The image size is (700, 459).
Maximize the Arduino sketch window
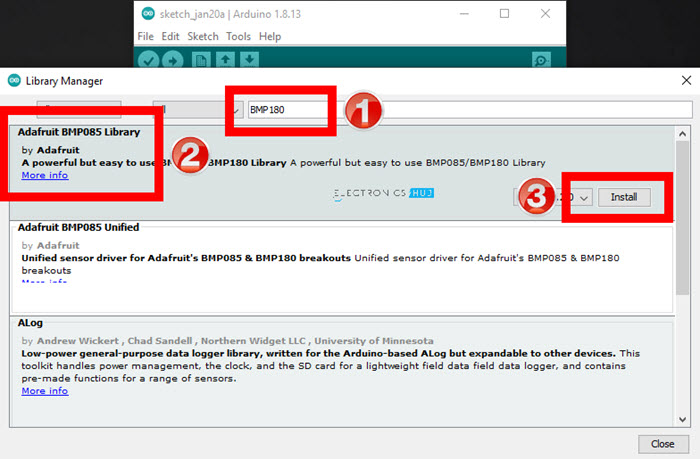pos(504,13)
